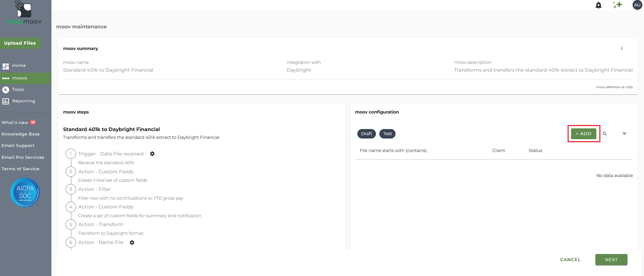644x276 pixels.
Task: Select step 5 circle marker
Action: click(x=71, y=224)
